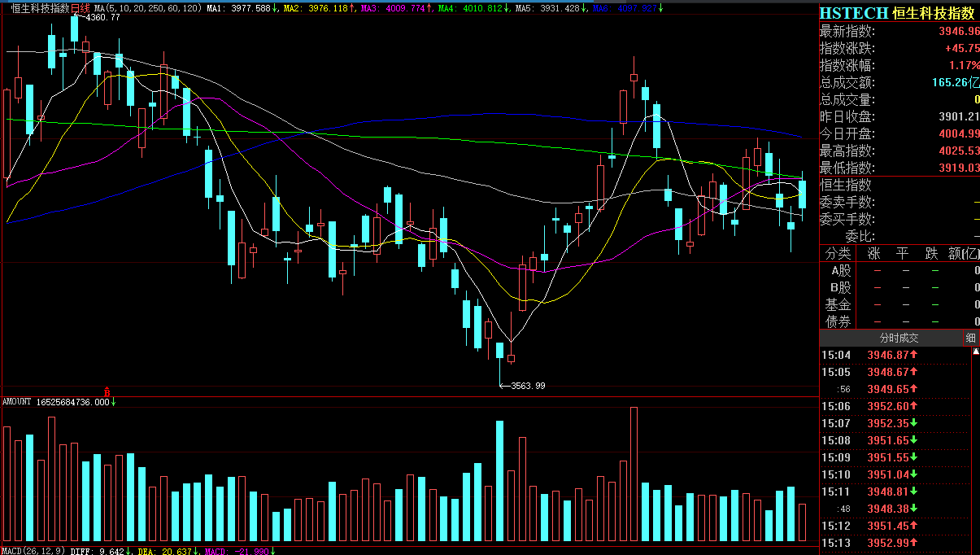
Task: Click the green arrow after AMOUNT value
Action: (x=113, y=402)
